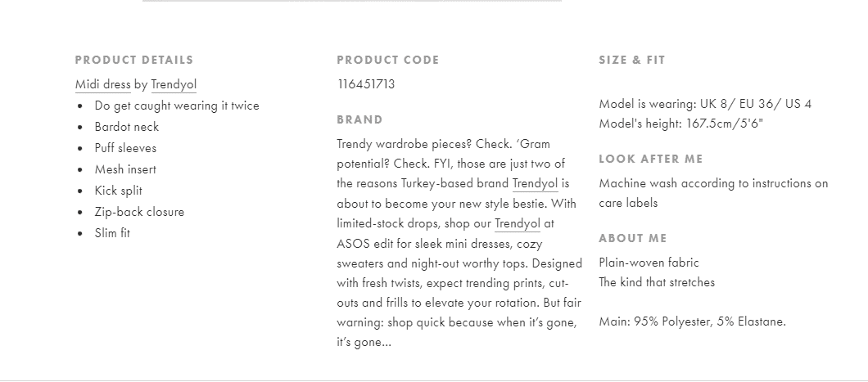Click Trendyol link beside Midi dress
Viewport: 868px width, 382px height.
[174, 84]
